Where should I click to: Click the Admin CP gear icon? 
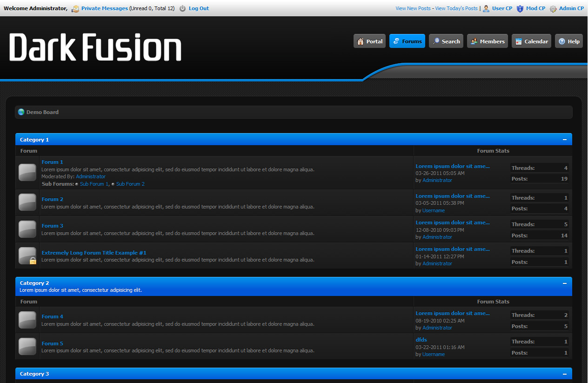pyautogui.click(x=553, y=8)
